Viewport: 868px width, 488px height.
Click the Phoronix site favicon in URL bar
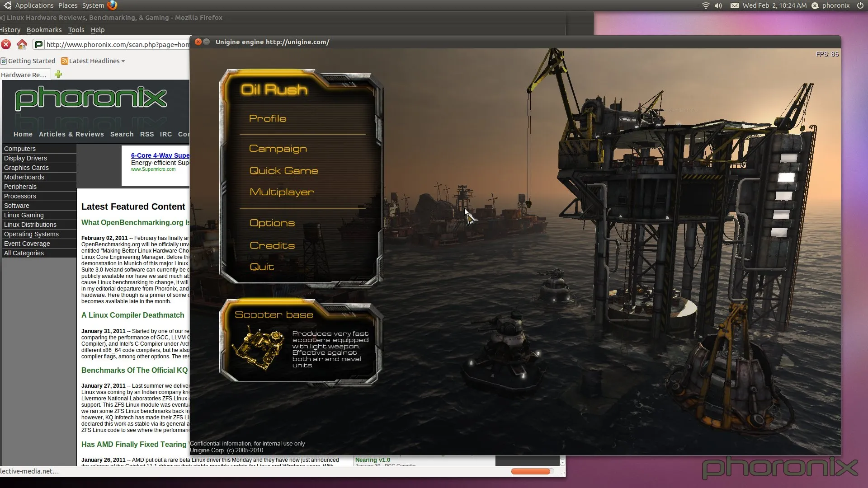point(39,44)
